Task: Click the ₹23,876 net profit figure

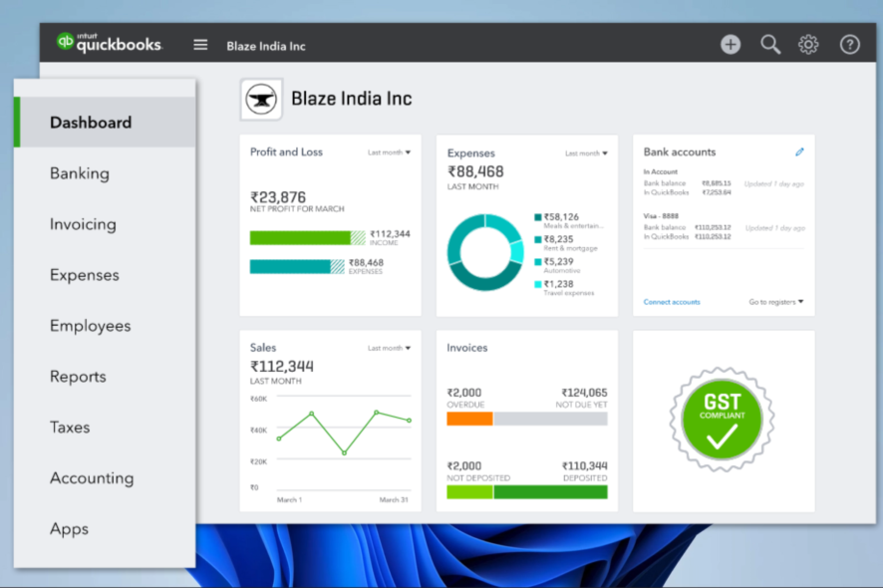Action: [278, 197]
